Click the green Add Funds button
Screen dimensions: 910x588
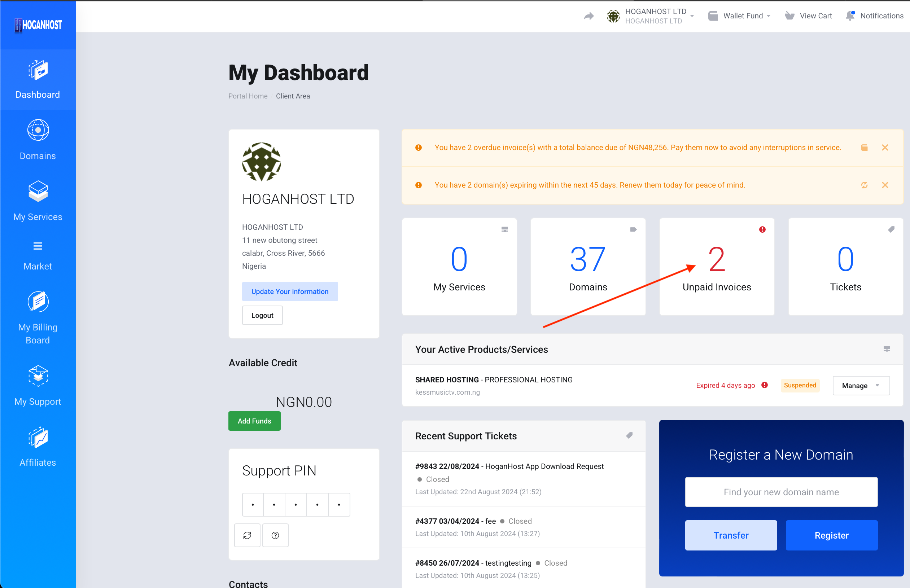point(254,421)
